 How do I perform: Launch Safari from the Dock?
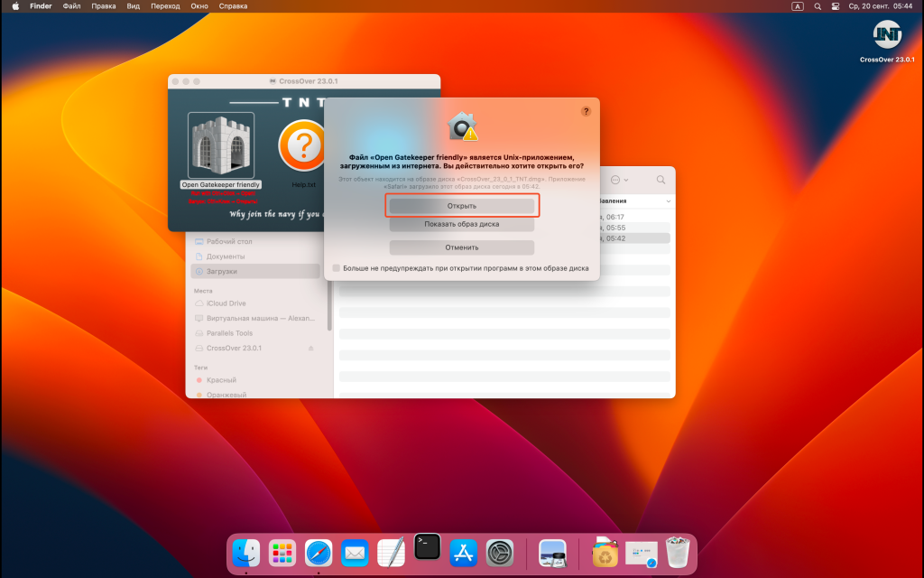click(319, 554)
